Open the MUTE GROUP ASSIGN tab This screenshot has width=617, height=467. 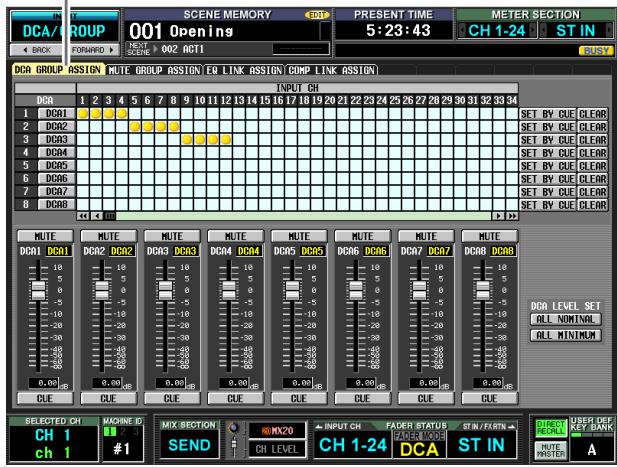point(154,70)
